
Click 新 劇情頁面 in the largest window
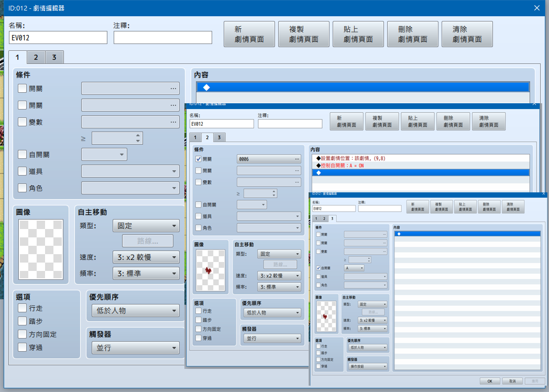(249, 34)
